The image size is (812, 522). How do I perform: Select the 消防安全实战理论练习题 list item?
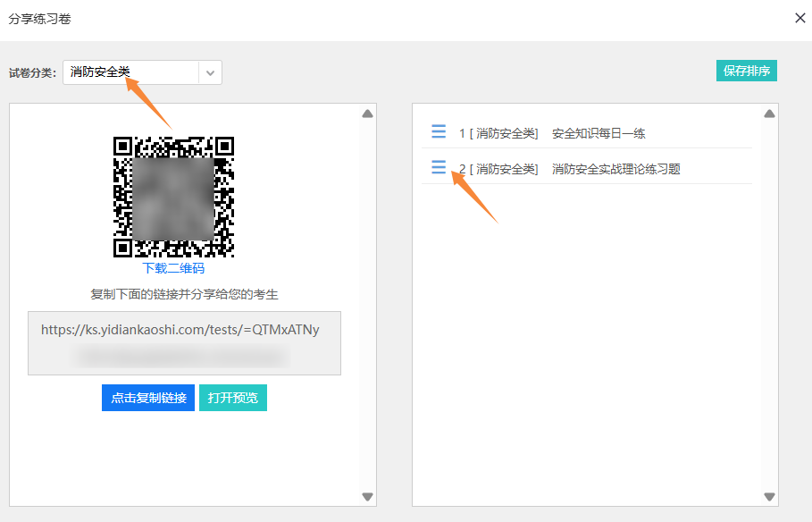tap(615, 169)
